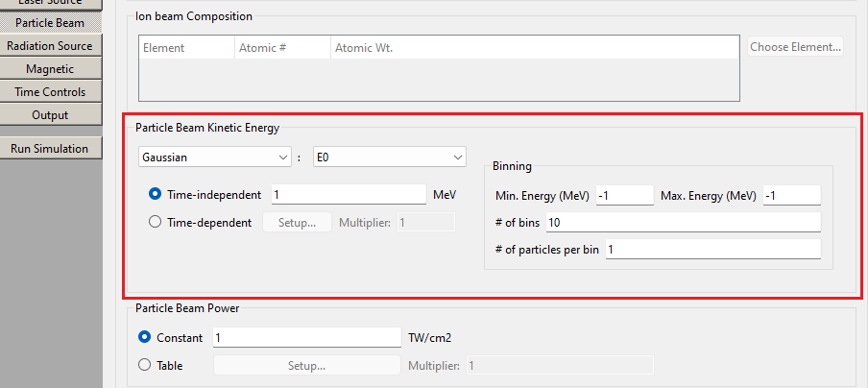Image resolution: width=868 pixels, height=388 pixels.
Task: Open the Gaussian distribution dropdown
Action: pyautogui.click(x=214, y=157)
